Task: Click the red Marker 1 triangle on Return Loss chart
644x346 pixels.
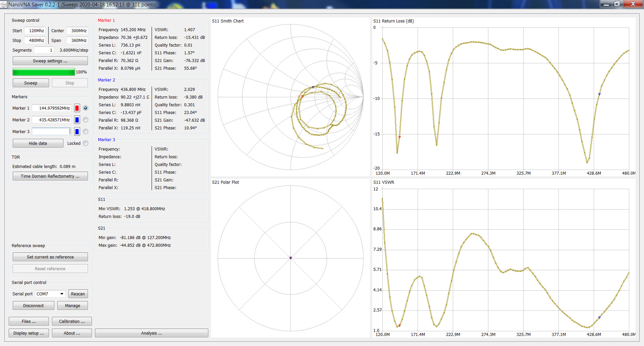Action: tap(399, 137)
